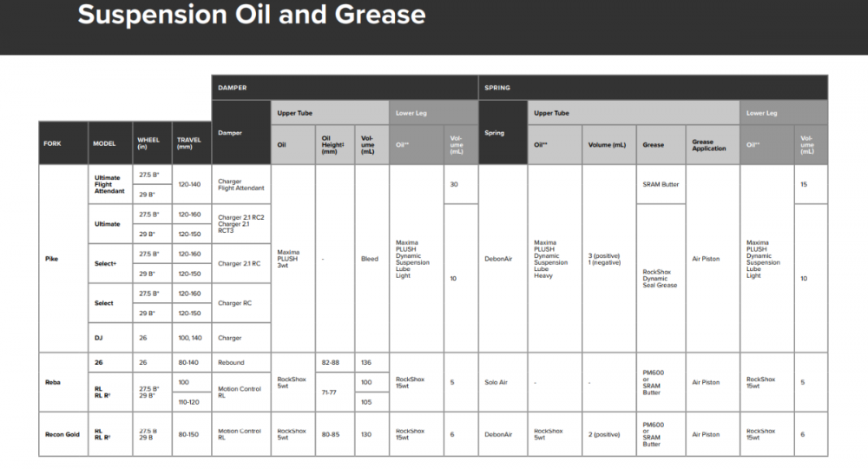The image size is (868, 469).
Task: Click the '71-77' oil height cell
Action: [335, 392]
